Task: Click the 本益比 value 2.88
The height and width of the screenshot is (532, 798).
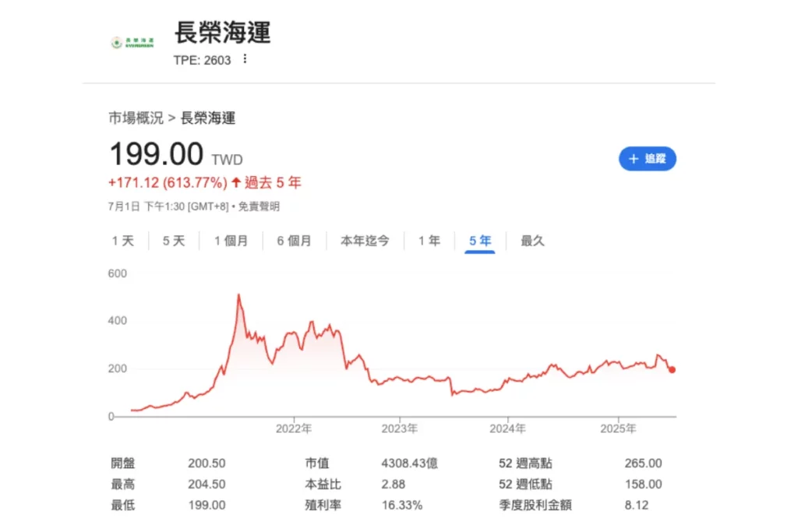Action: (x=394, y=484)
